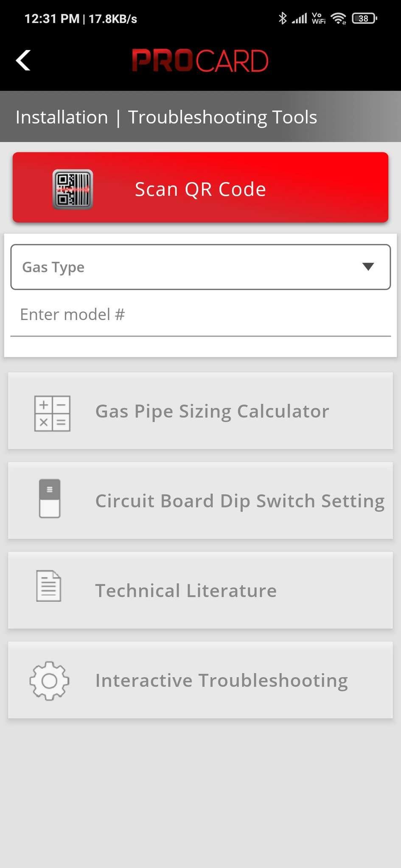Tap the document page icon

(x=49, y=586)
